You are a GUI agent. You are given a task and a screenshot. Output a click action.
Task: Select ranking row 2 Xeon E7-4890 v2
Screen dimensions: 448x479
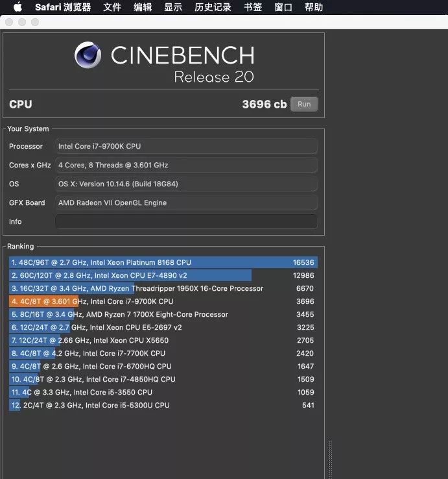(x=163, y=276)
